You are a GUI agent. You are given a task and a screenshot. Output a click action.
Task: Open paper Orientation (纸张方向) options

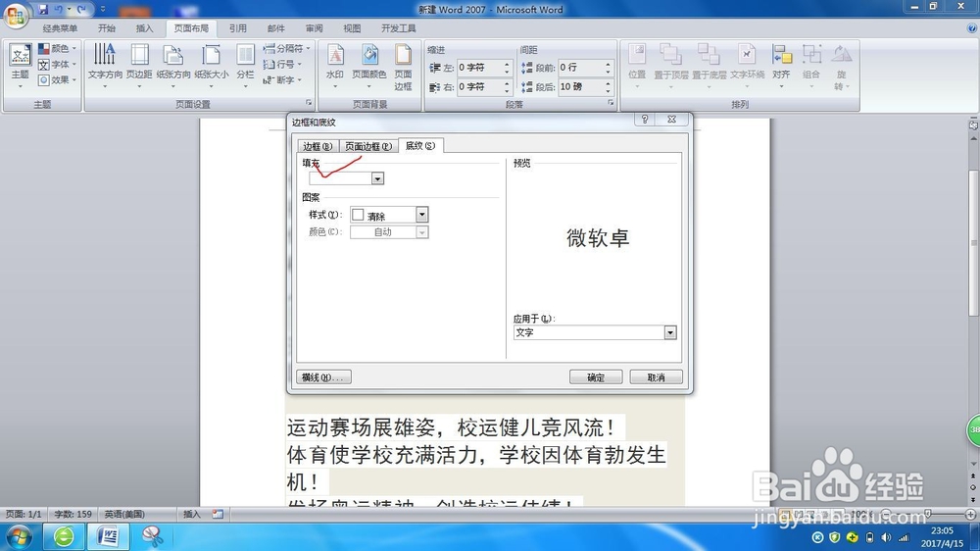coord(173,66)
